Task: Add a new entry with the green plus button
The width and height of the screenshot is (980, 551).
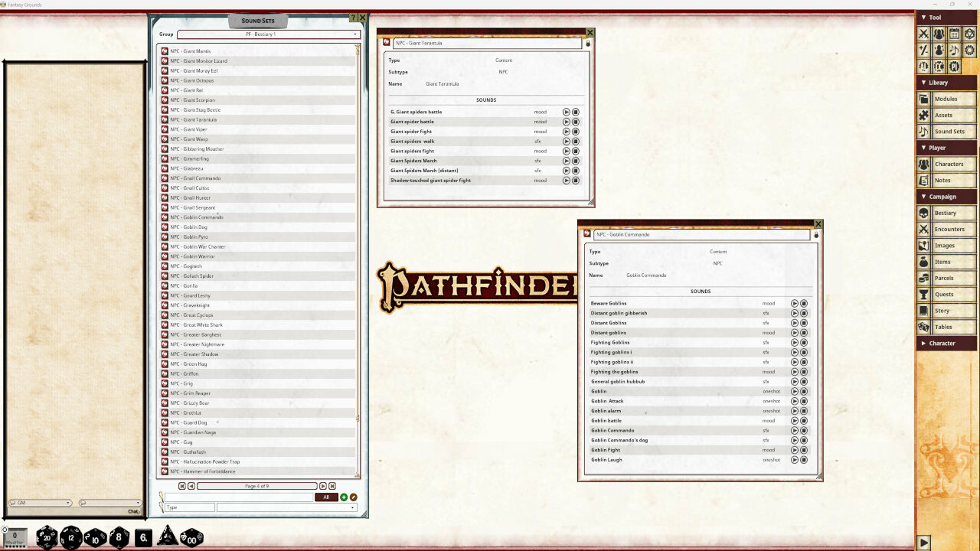Action: tap(344, 497)
